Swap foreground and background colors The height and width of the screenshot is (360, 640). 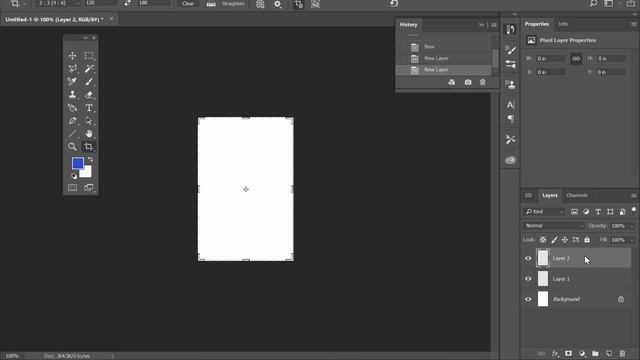pyautogui.click(x=90, y=160)
